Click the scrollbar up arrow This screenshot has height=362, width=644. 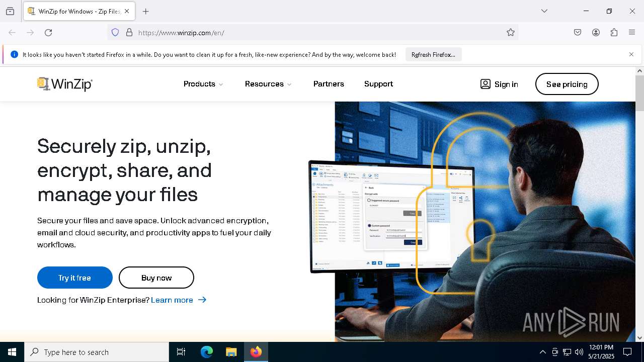tap(639, 71)
